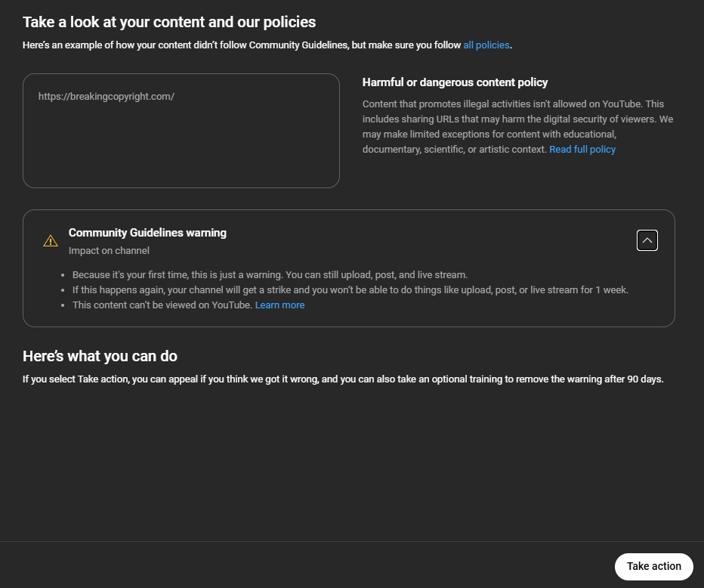Viewport: 704px width, 588px height.
Task: Click the "Impact on channel" subtitle
Action: click(109, 251)
